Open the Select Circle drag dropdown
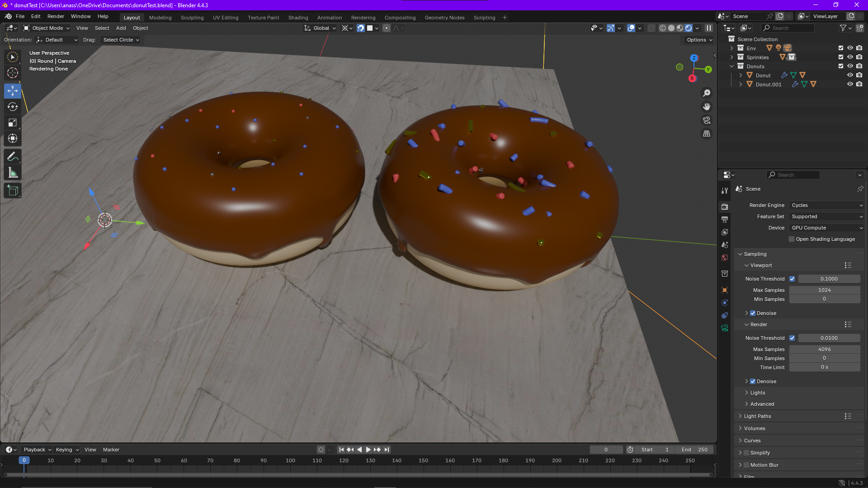 click(x=121, y=40)
